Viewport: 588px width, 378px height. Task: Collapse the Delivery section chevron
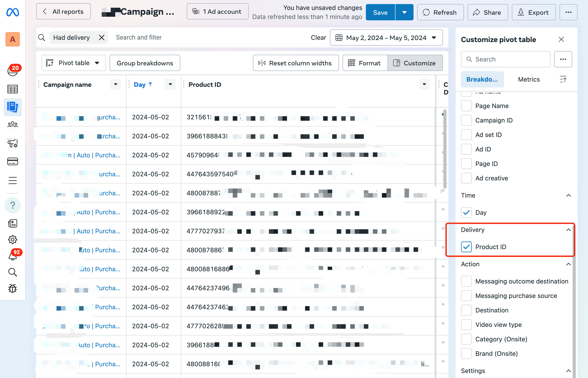tap(568, 230)
